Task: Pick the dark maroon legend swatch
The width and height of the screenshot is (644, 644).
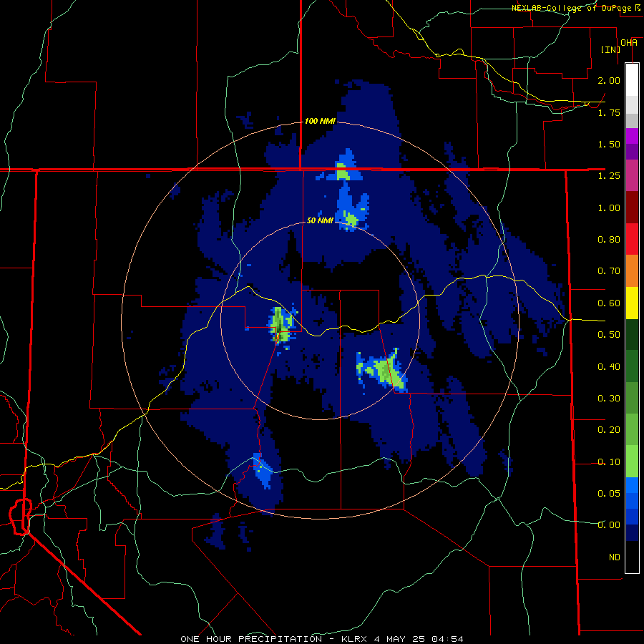Action: [632, 208]
